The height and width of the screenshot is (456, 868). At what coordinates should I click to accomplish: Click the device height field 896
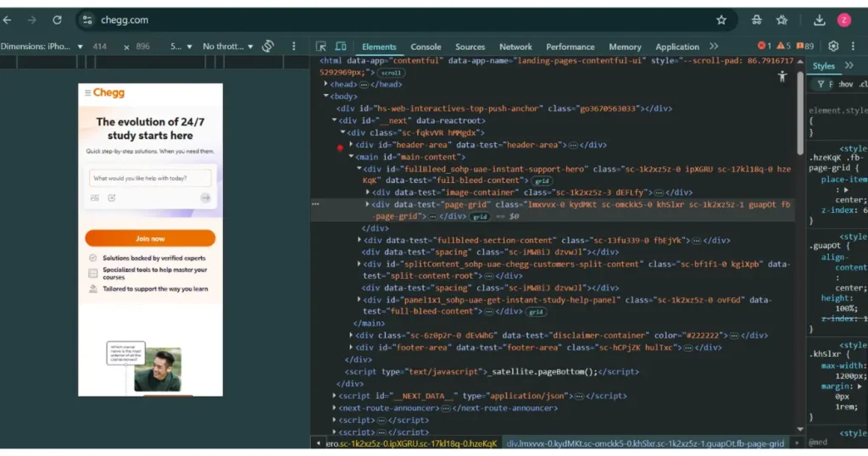(142, 47)
